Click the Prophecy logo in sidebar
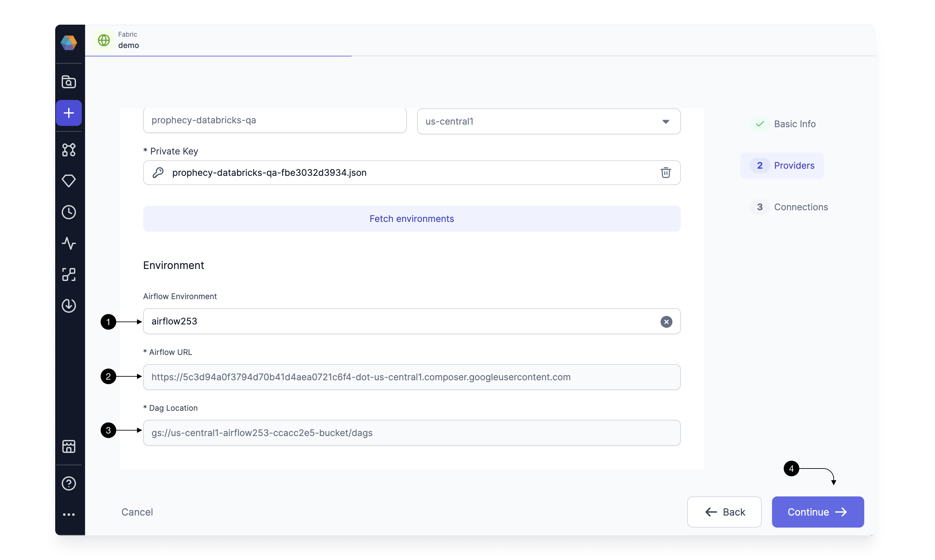This screenshot has width=935, height=560. 69,42
